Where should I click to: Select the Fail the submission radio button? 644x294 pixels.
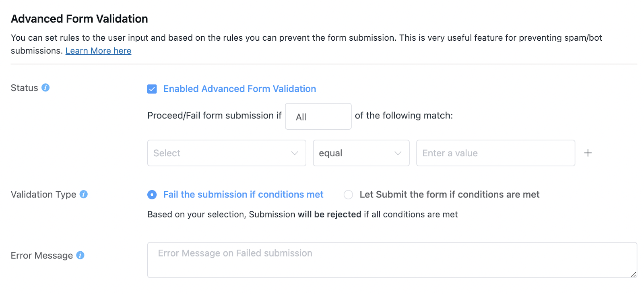click(x=152, y=195)
